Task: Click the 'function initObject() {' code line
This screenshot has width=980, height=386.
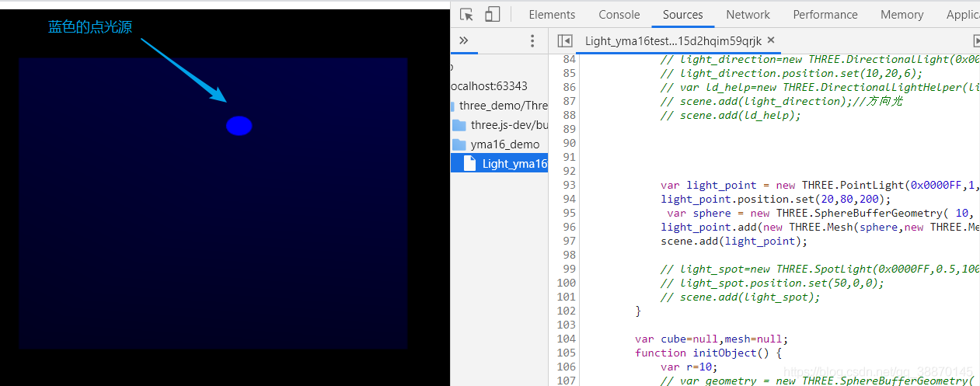Action: pyautogui.click(x=708, y=353)
